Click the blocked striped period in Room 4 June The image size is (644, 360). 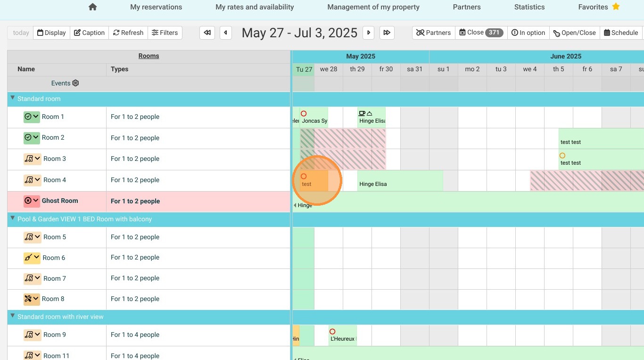pyautogui.click(x=587, y=181)
